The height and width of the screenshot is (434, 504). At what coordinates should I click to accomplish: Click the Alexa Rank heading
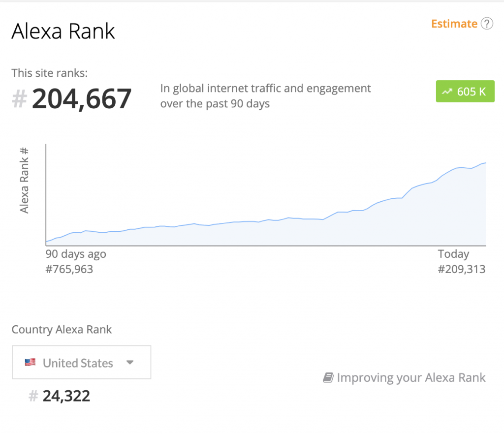click(x=63, y=31)
